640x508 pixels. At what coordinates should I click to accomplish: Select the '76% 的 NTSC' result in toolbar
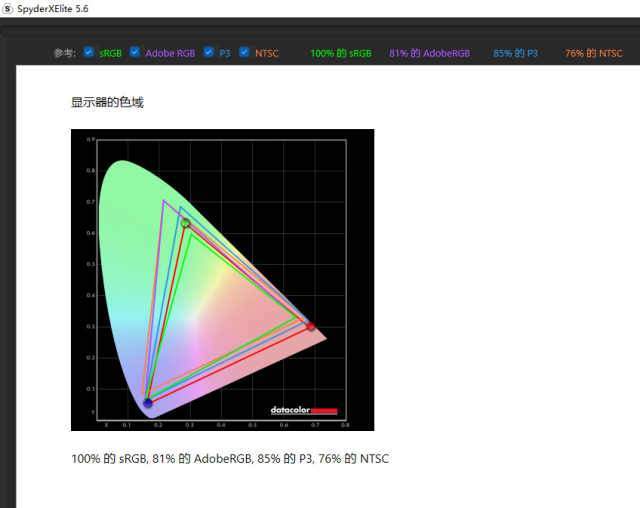click(x=593, y=53)
